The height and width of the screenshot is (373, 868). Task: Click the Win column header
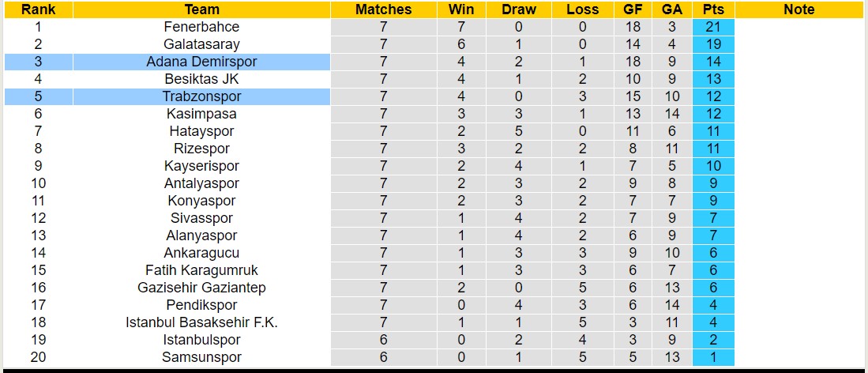(x=461, y=9)
